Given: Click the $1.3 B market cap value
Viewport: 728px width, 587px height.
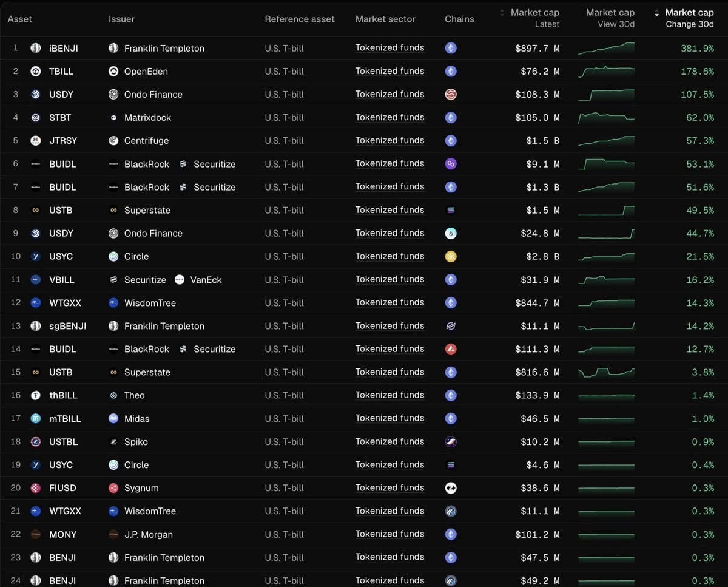Looking at the screenshot, I should (543, 188).
